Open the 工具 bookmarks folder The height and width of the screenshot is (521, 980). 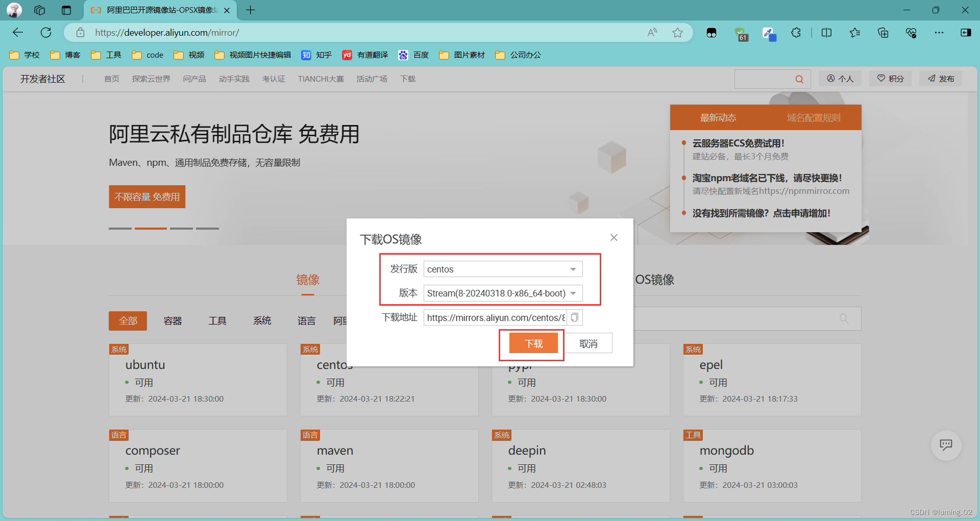click(x=106, y=55)
